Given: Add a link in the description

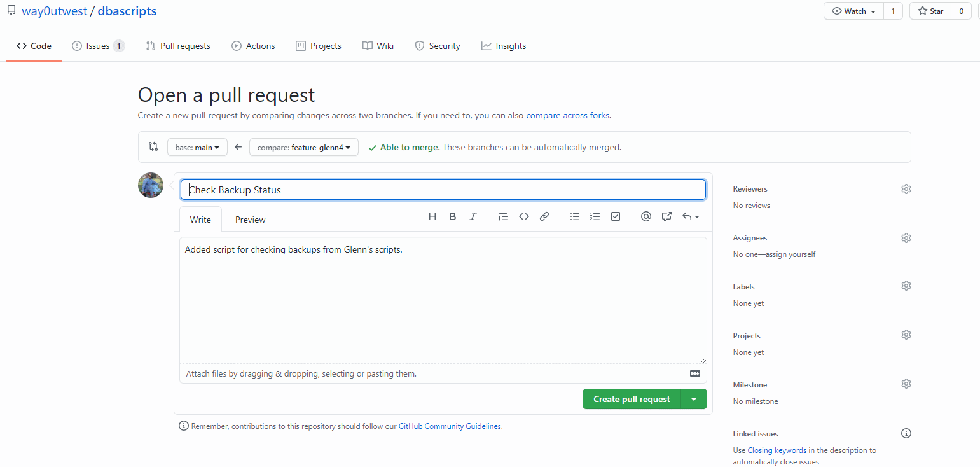Looking at the screenshot, I should point(544,216).
